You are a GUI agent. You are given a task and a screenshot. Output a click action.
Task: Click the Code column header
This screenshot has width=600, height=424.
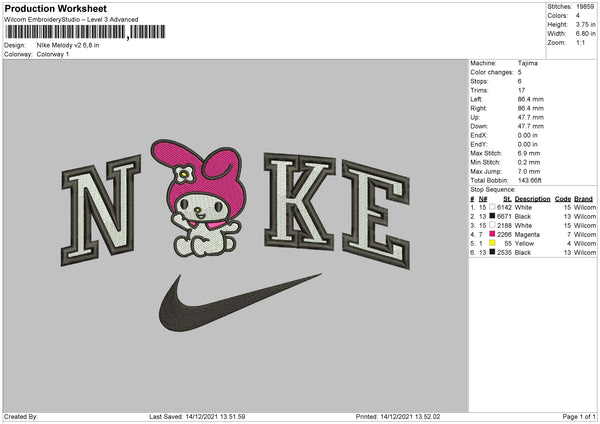click(x=563, y=199)
